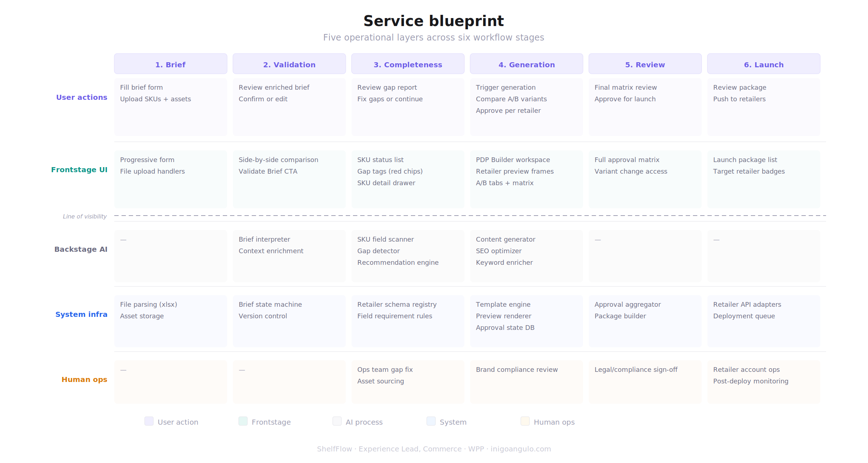Click the AI process legend swatch

[x=337, y=421]
